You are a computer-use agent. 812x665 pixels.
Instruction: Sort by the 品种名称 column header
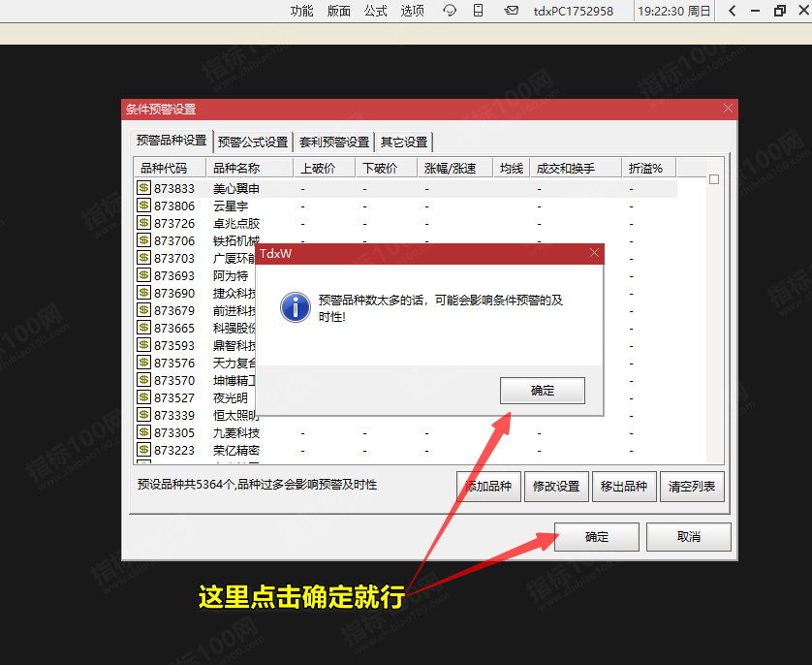pos(250,169)
